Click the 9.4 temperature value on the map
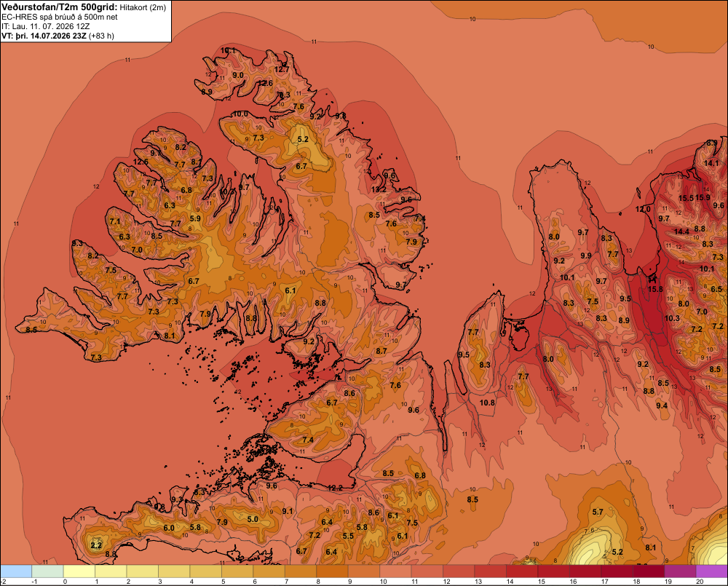This screenshot has width=728, height=586. 662,405
